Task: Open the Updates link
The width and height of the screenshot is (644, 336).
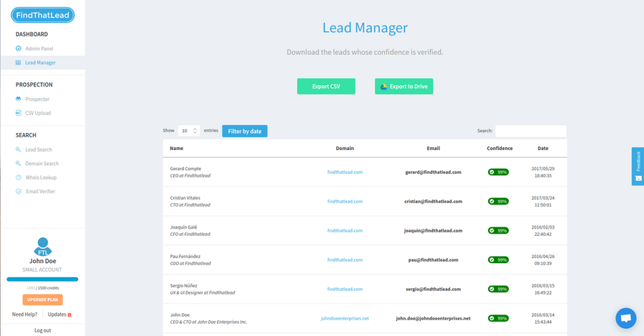Action: pyautogui.click(x=57, y=315)
